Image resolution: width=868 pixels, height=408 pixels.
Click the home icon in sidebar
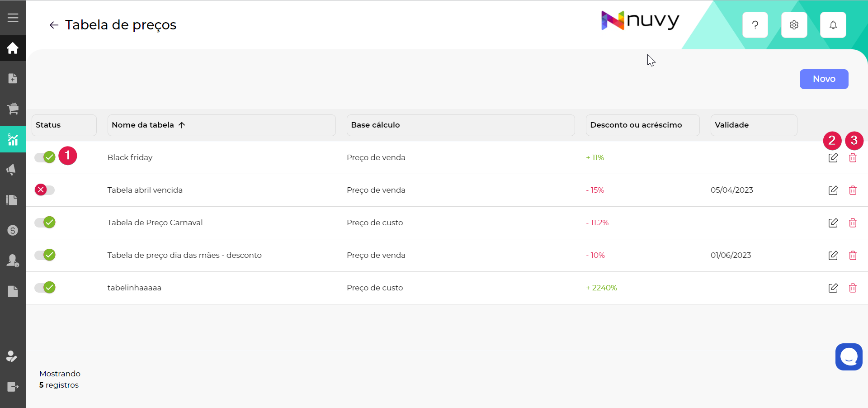coord(13,48)
